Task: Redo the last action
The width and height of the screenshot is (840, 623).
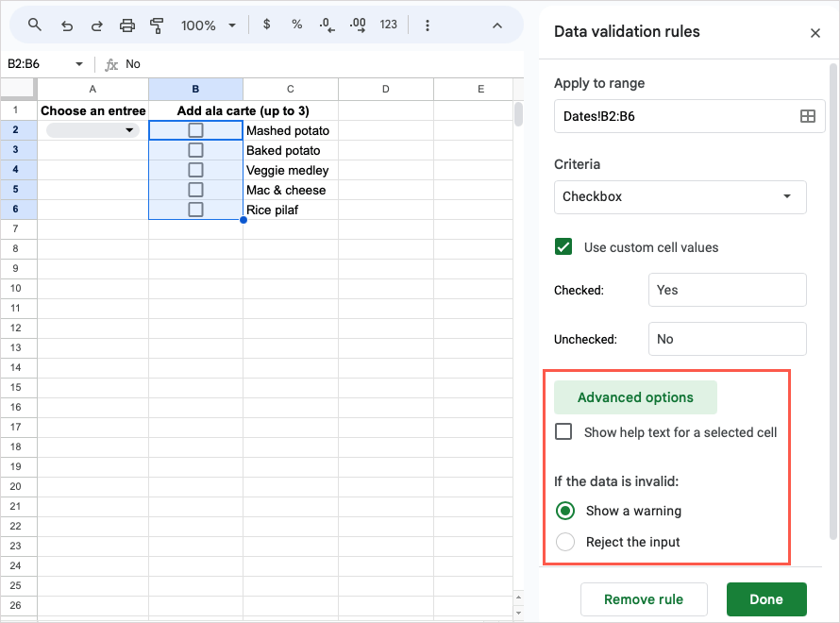Action: click(96, 25)
